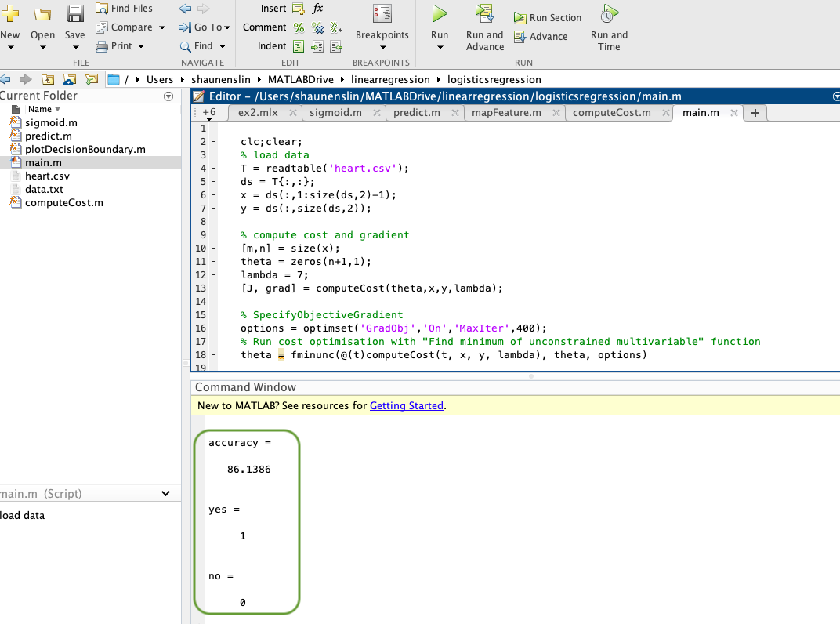Viewport: 840px width, 624px height.
Task: Click the browse for folder icon
Action: click(x=69, y=79)
